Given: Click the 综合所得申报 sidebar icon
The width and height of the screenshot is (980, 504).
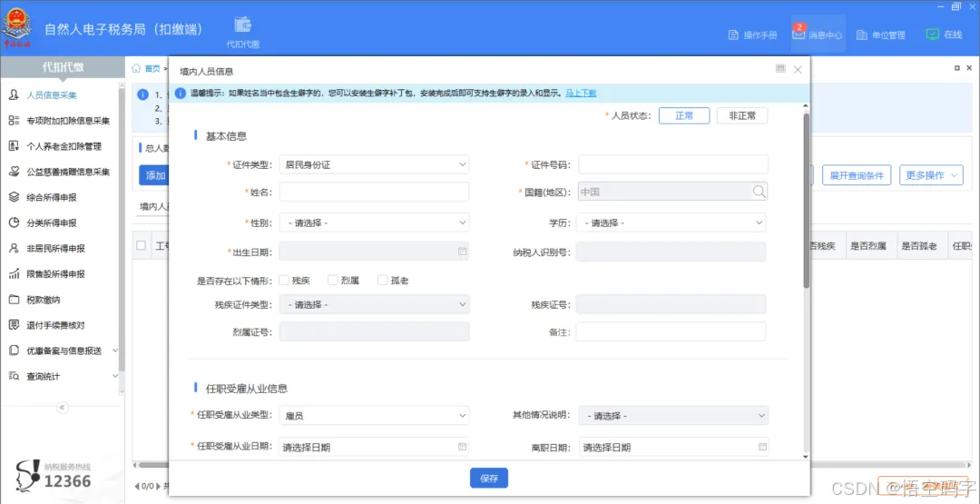Looking at the screenshot, I should tap(14, 198).
